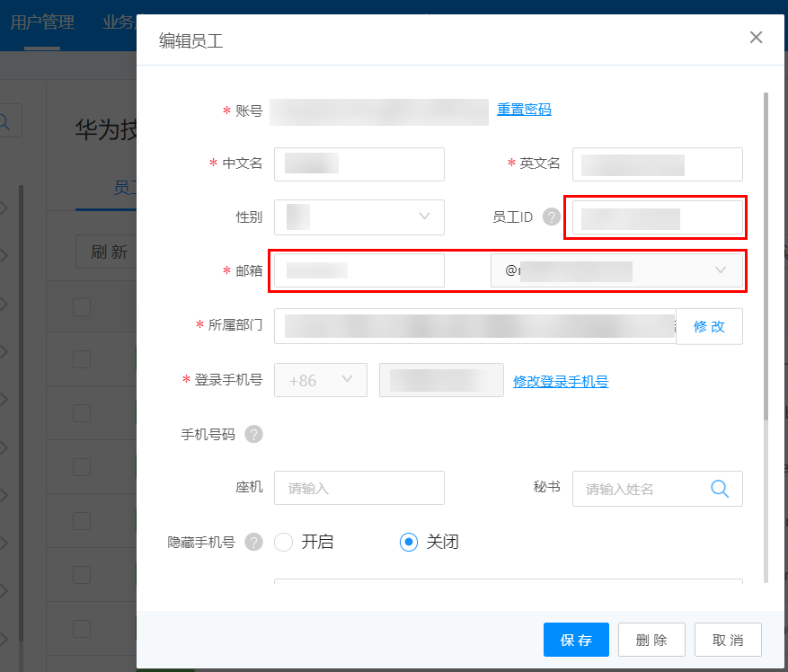
Task: Click the help icon beside 手机号码
Action: (x=253, y=435)
